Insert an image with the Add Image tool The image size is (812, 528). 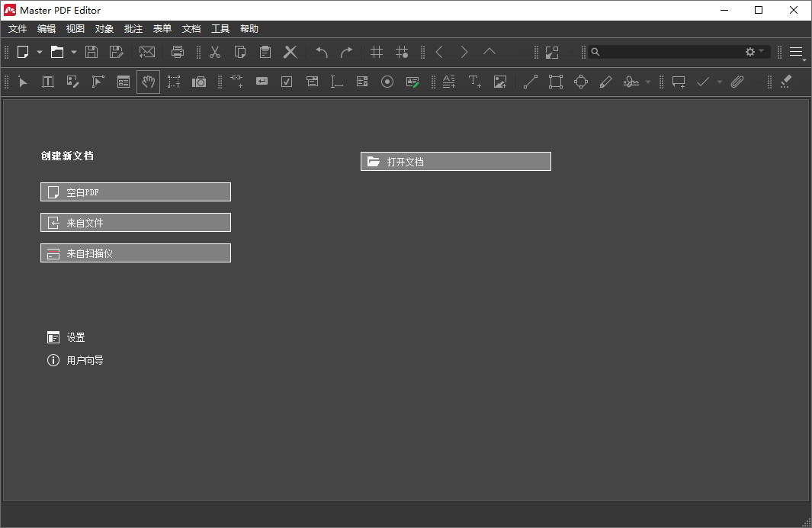tap(500, 82)
